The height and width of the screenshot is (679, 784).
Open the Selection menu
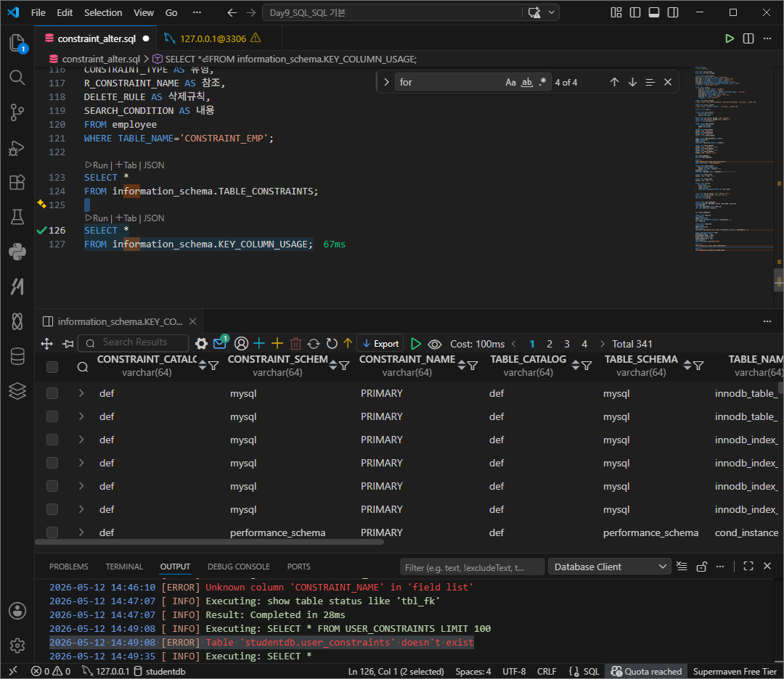[x=103, y=12]
